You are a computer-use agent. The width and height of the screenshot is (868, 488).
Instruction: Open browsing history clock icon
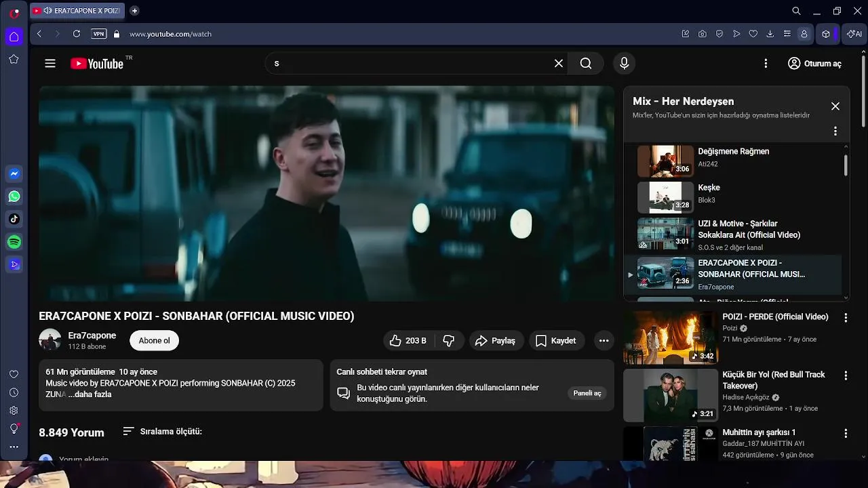[14, 392]
